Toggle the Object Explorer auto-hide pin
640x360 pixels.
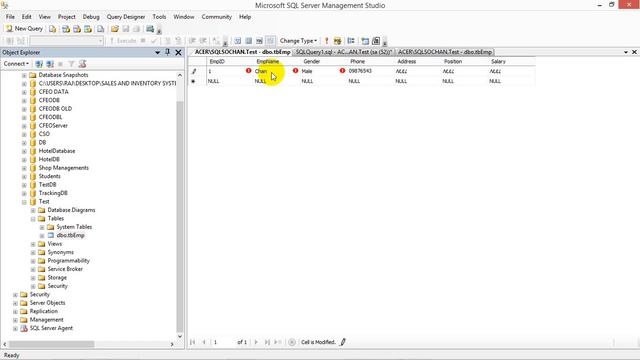(168, 52)
